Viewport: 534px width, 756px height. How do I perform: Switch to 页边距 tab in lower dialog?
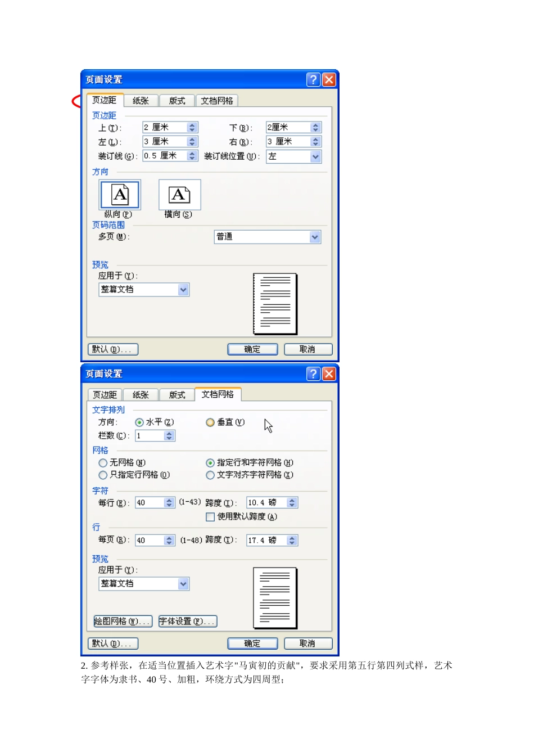[105, 395]
